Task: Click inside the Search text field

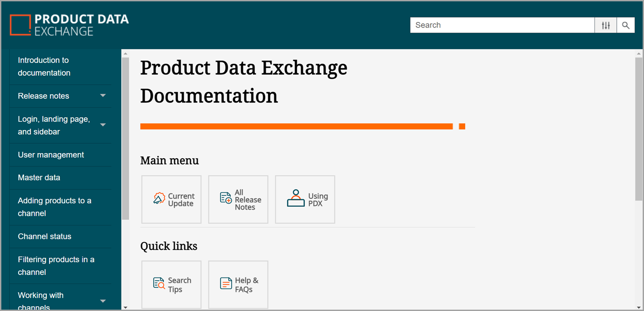Action: point(502,25)
